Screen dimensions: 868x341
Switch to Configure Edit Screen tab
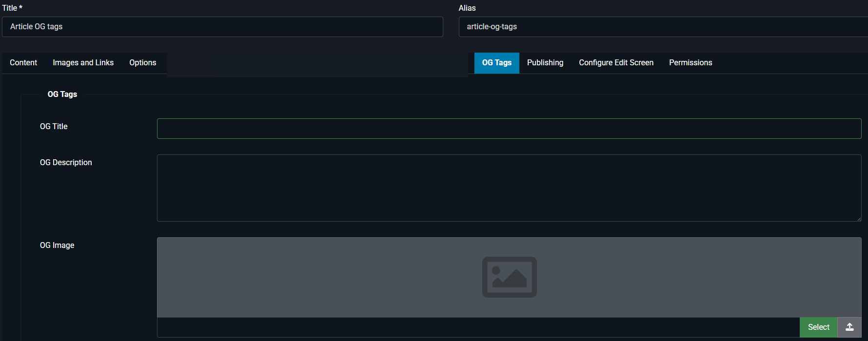pos(616,63)
